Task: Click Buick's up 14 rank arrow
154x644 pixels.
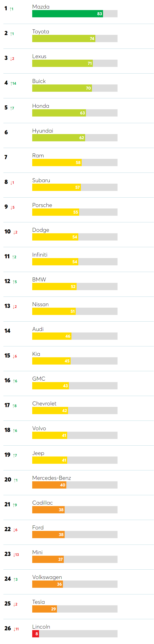Action: click(x=13, y=83)
